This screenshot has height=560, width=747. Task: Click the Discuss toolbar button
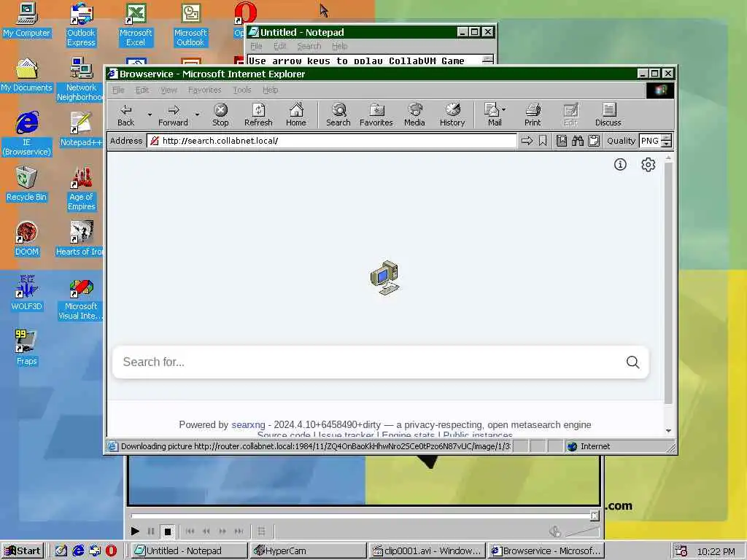tap(608, 114)
